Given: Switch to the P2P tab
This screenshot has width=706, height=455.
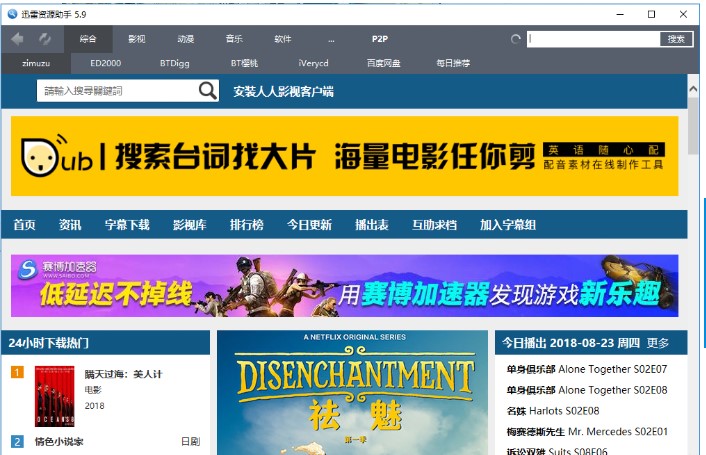Looking at the screenshot, I should [x=380, y=39].
